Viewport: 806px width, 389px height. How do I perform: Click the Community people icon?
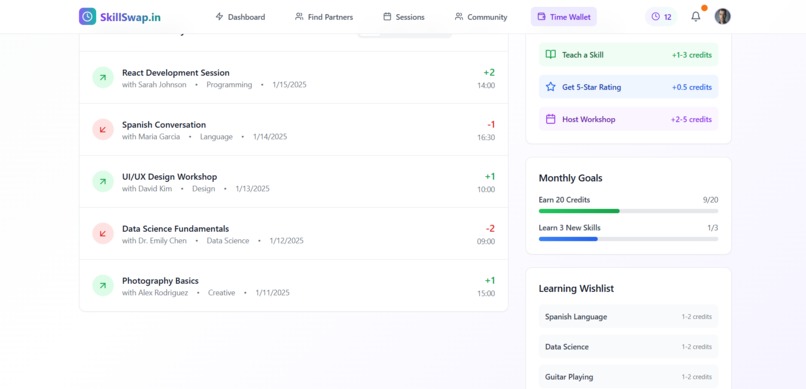[459, 16]
